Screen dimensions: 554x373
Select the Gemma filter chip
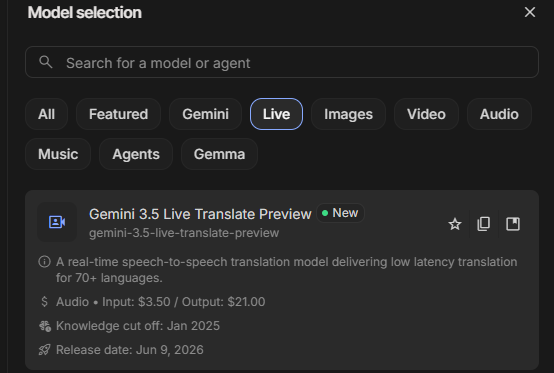pyautogui.click(x=219, y=154)
